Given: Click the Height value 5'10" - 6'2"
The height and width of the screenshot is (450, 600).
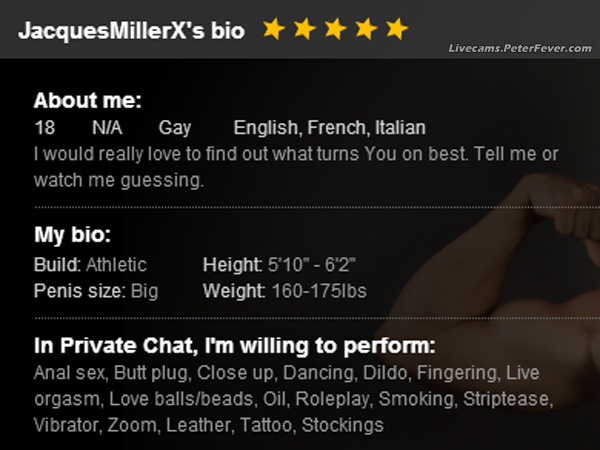Looking at the screenshot, I should (312, 265).
